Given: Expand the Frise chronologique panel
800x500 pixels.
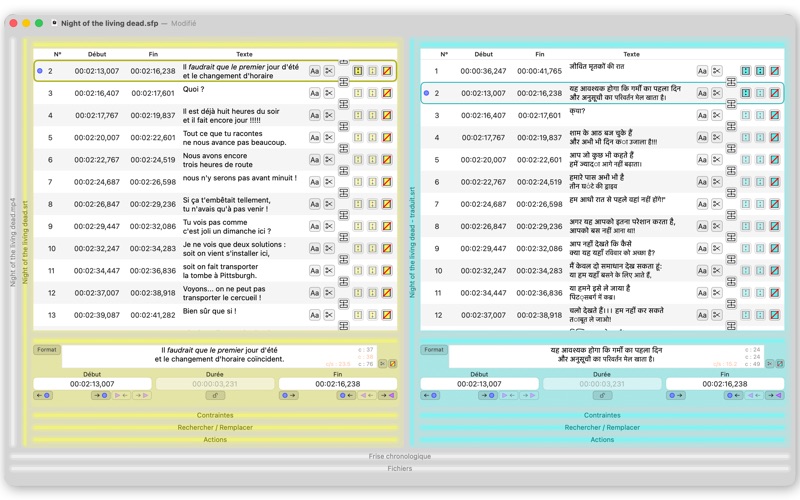Looking at the screenshot, I should (399, 456).
